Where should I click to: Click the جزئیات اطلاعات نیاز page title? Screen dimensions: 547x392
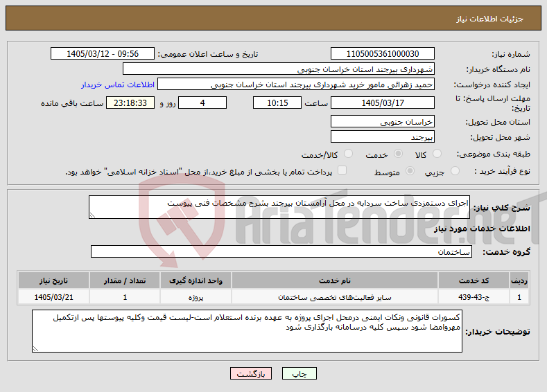[489, 19]
